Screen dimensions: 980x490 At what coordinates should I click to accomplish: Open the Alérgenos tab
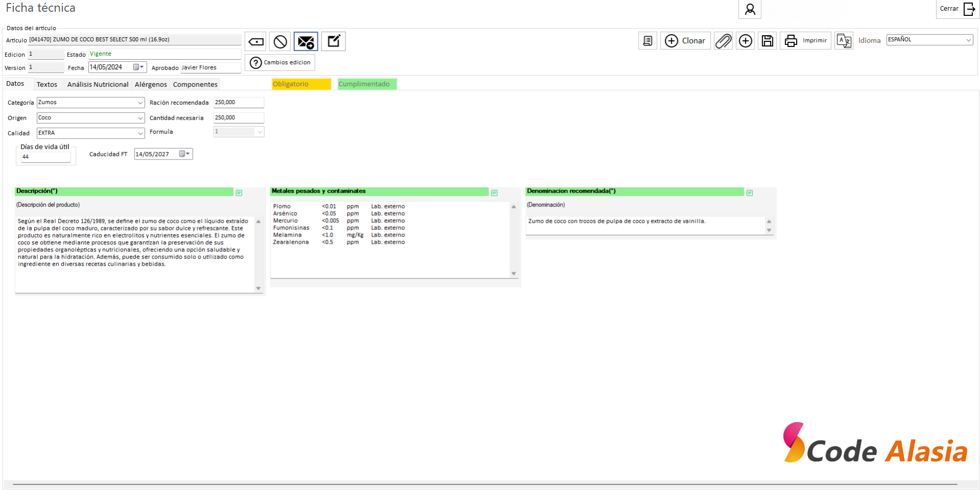(x=151, y=84)
